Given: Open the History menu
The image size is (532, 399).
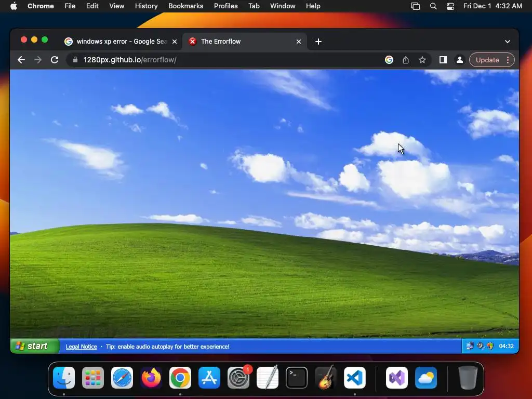Looking at the screenshot, I should tap(146, 6).
